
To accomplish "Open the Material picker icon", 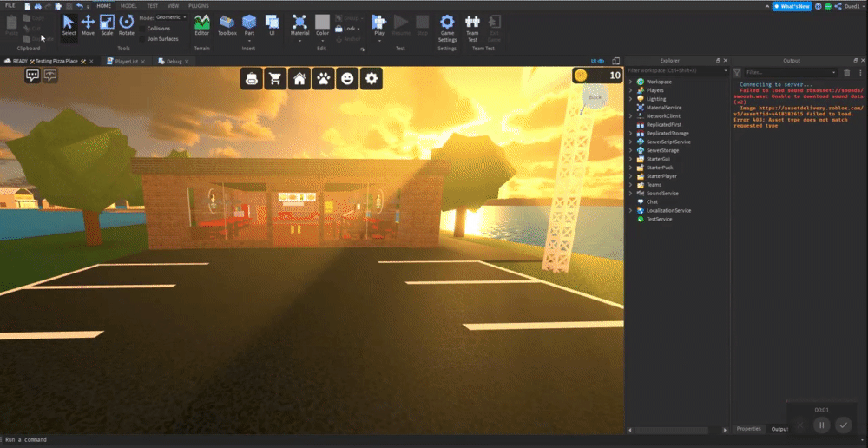I will tap(299, 23).
